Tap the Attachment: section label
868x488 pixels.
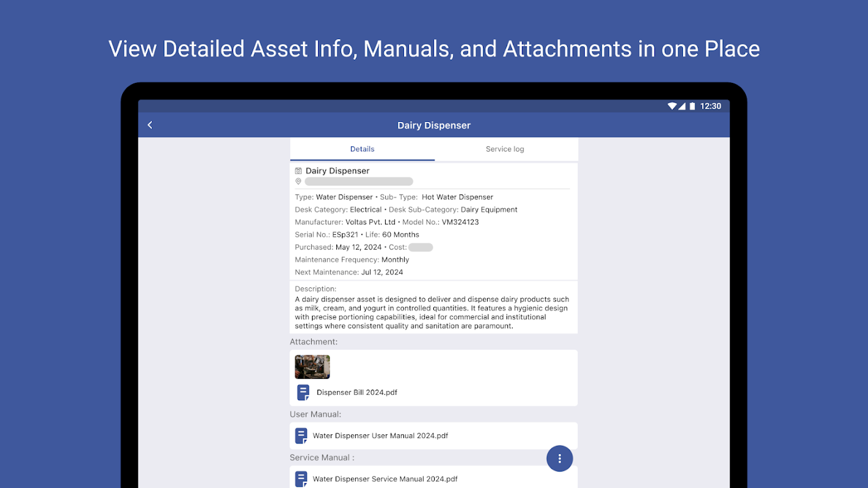tap(314, 342)
